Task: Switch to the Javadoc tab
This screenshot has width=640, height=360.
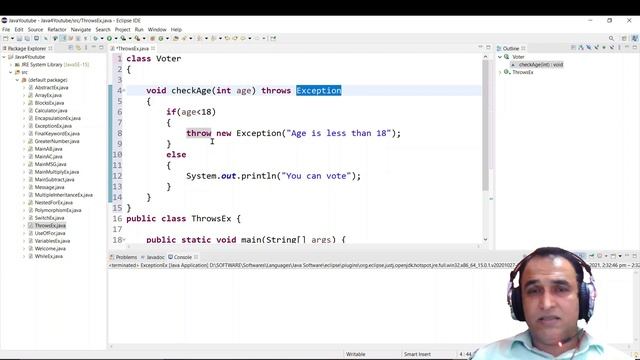Action: pos(153,257)
